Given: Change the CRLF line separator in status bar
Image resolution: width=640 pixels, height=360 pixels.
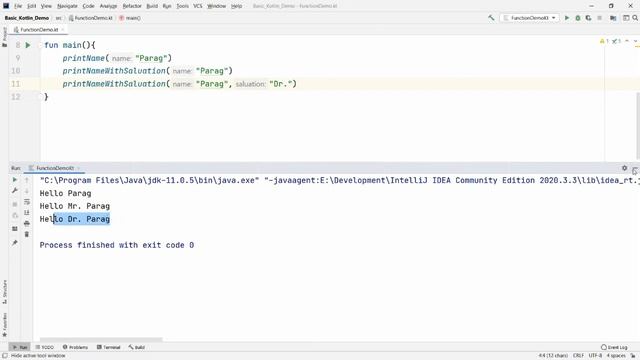Looking at the screenshot, I should tap(578, 356).
